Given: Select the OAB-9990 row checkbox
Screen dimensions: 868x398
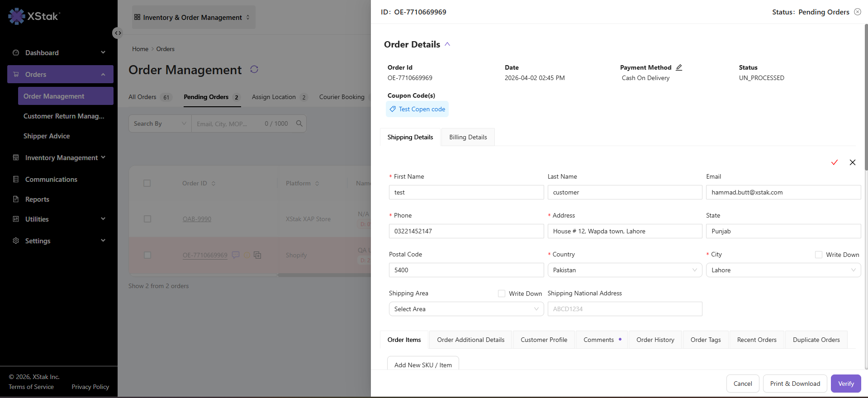Looking at the screenshot, I should (147, 219).
